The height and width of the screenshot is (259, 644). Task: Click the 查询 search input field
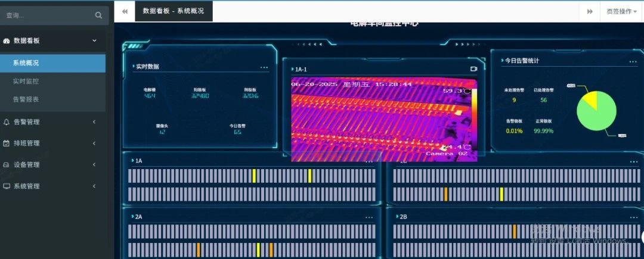tap(48, 15)
